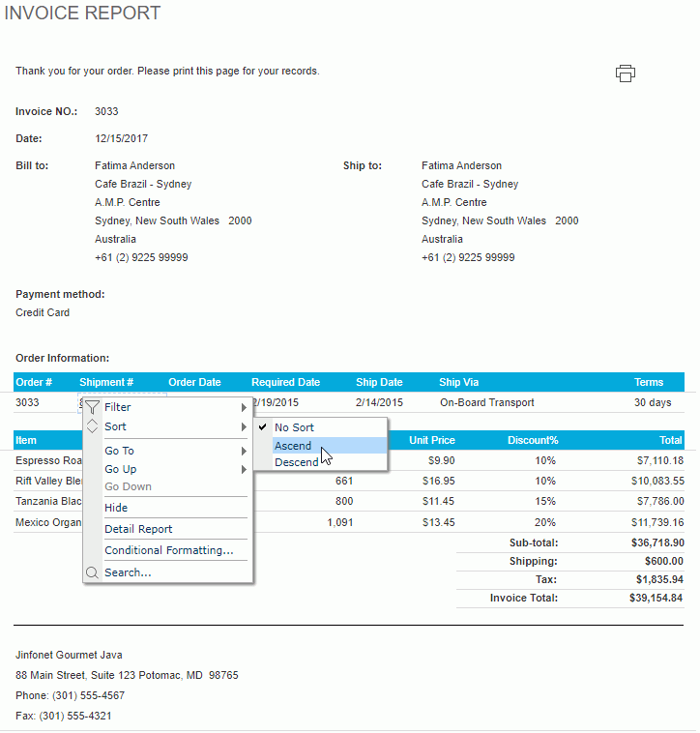This screenshot has height=733, width=700.
Task: Click order number 3033 cell
Action: pos(27,402)
